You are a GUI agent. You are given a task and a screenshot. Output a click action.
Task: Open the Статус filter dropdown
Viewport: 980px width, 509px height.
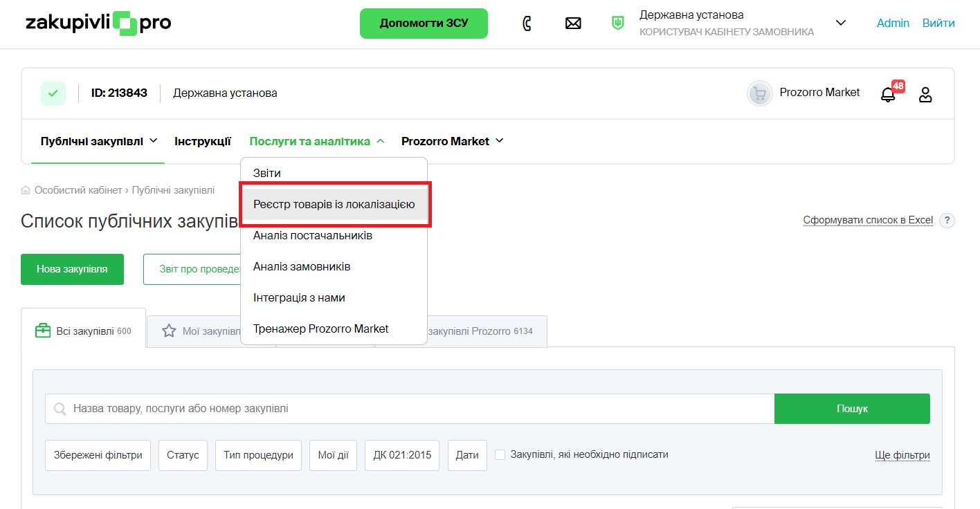click(x=183, y=455)
